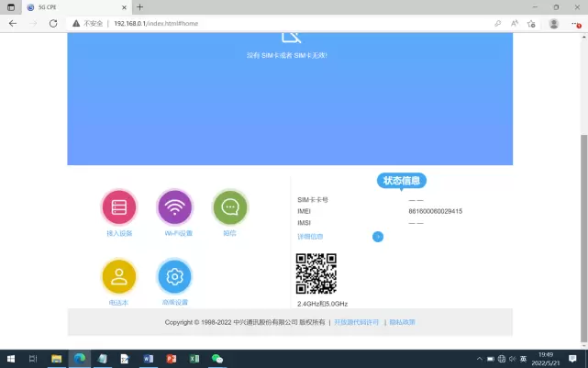This screenshot has height=368, width=588.
Task: Click the 详细信息 link
Action: coord(310,237)
